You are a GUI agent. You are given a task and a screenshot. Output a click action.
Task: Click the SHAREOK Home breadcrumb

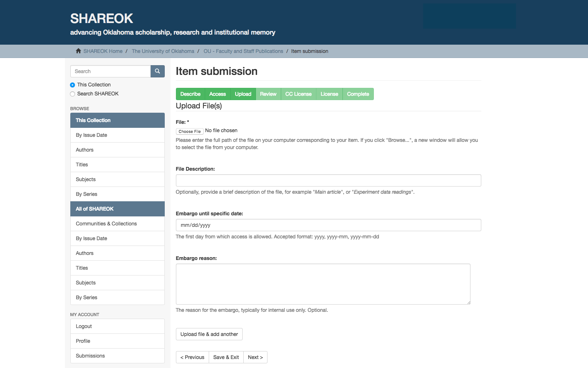click(103, 51)
